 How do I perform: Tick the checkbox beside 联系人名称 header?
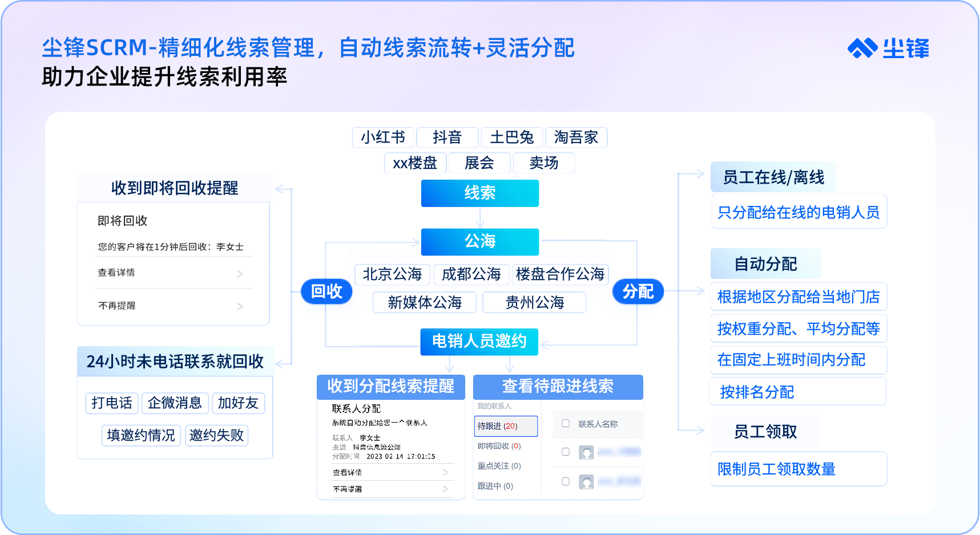(566, 423)
